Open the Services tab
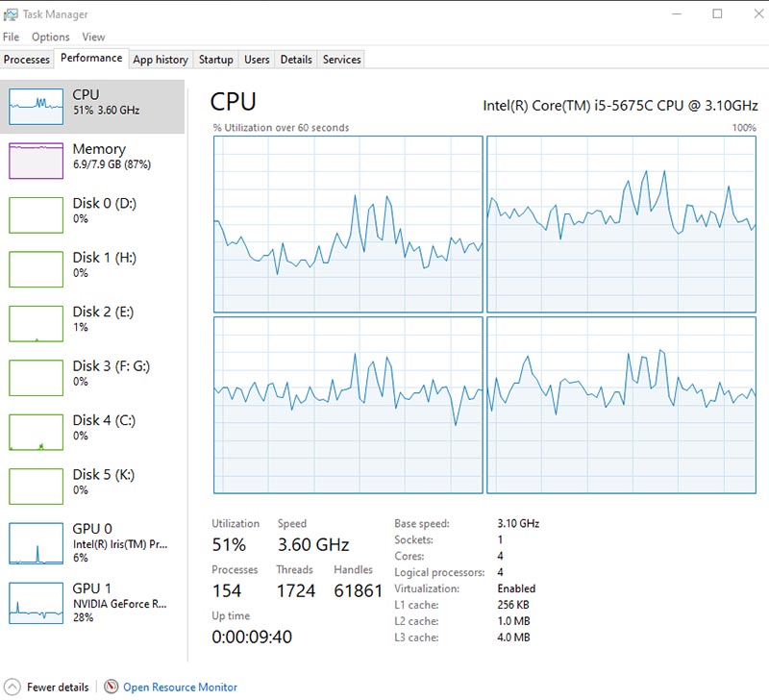Screen dimensions: 769x700 341,60
